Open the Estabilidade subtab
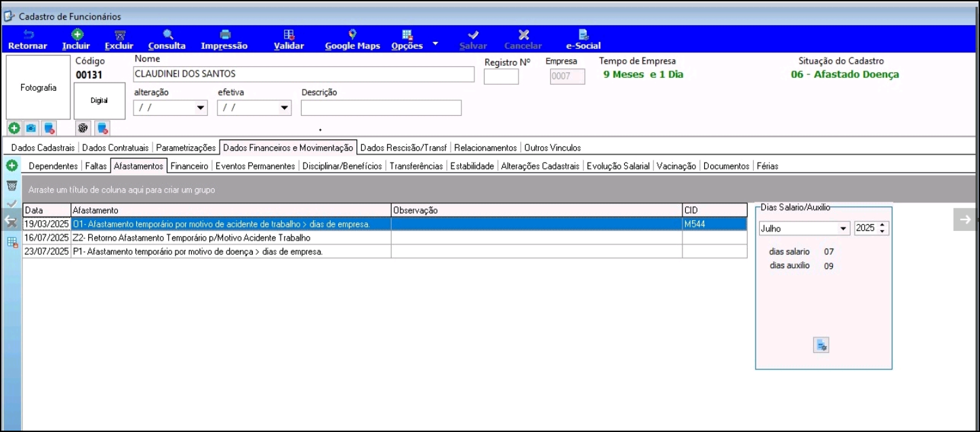This screenshot has height=432, width=980. coord(472,166)
